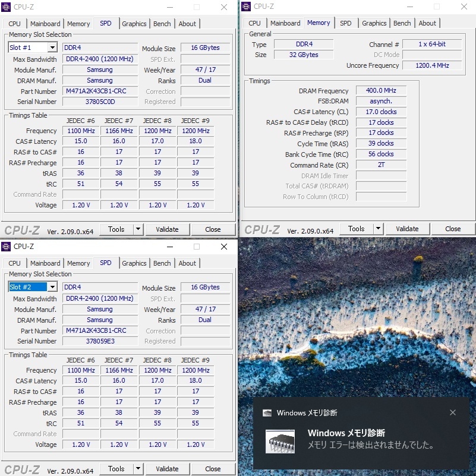This screenshot has height=476, width=476.
Task: Click Bank Cycle Time value 56 clocks
Action: click(x=382, y=155)
